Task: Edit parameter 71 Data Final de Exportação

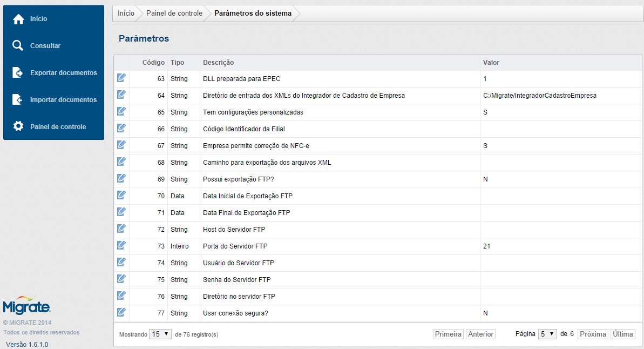Action: 121,212
